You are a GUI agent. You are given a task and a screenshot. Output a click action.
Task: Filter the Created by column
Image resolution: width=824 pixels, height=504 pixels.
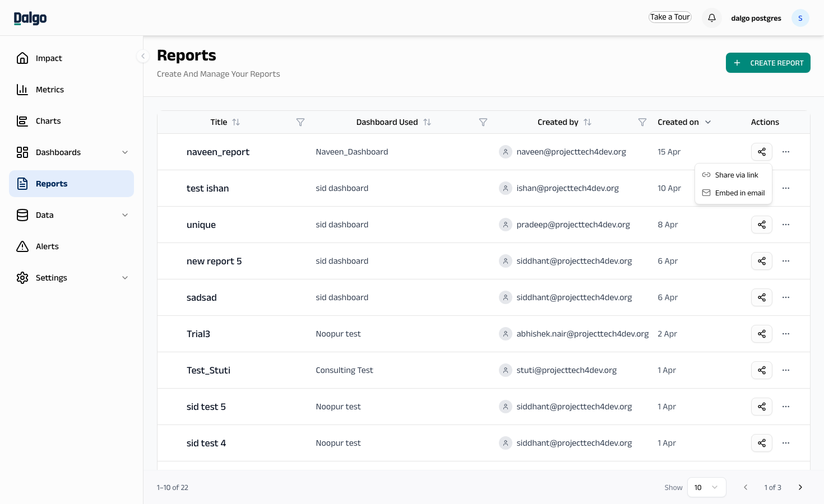(642, 122)
